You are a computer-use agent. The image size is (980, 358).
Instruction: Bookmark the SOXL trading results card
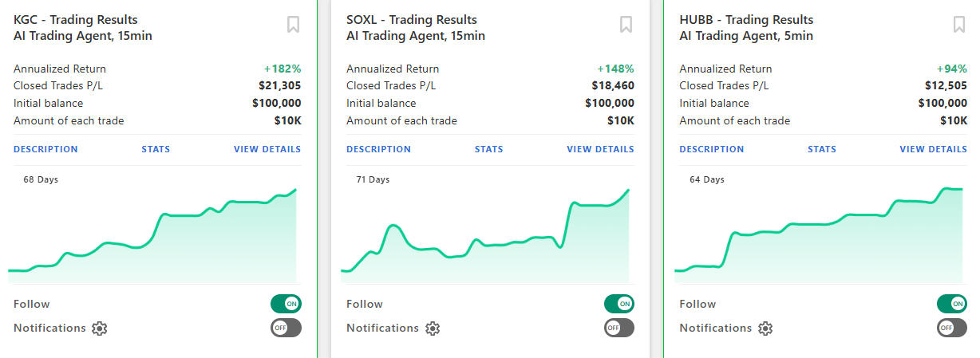(626, 25)
